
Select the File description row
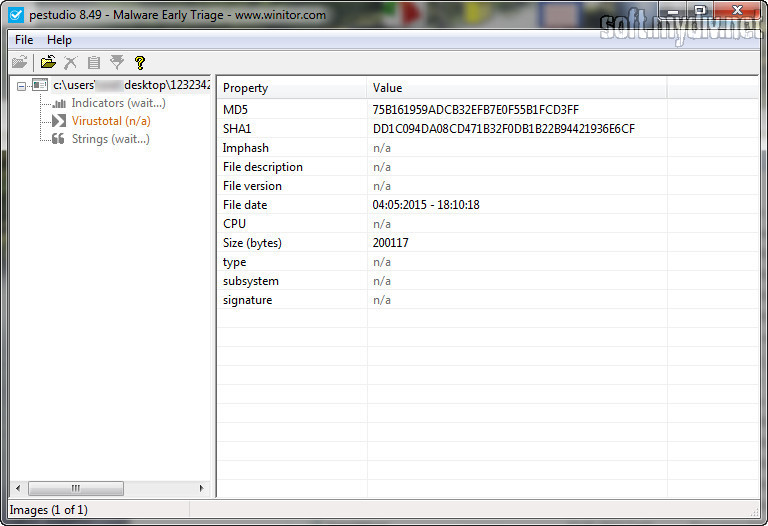[487, 167]
